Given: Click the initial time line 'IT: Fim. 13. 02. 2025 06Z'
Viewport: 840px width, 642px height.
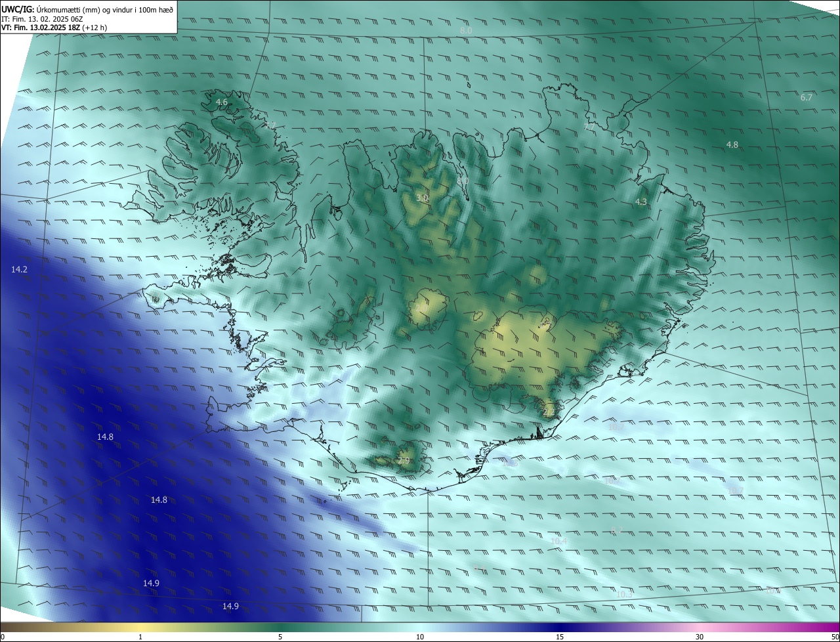Looking at the screenshot, I should (41, 19).
